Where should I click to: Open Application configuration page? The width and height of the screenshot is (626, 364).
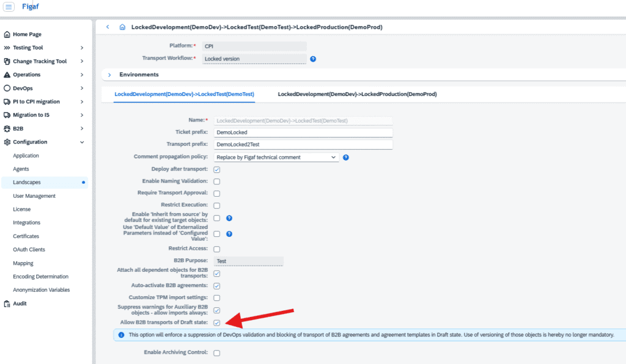26,156
